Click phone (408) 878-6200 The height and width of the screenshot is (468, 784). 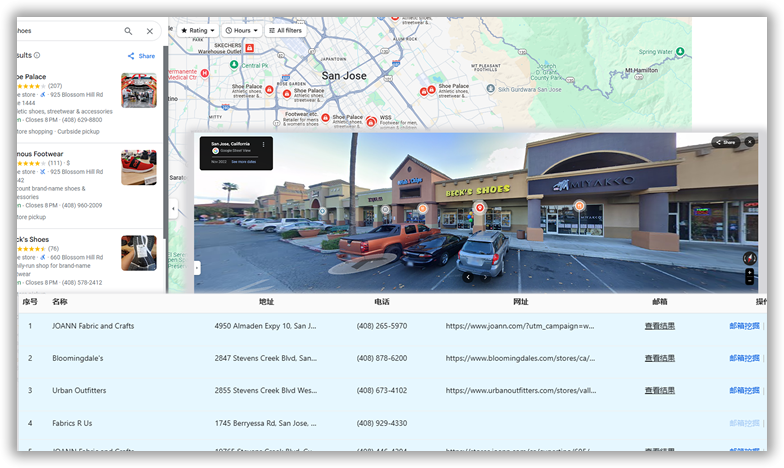click(x=382, y=358)
